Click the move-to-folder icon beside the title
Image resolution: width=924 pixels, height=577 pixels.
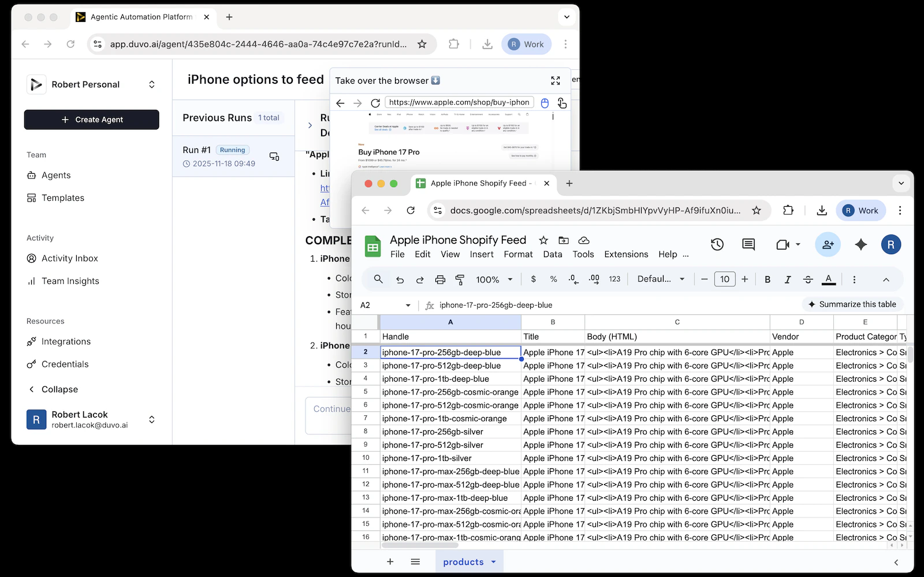click(x=564, y=240)
